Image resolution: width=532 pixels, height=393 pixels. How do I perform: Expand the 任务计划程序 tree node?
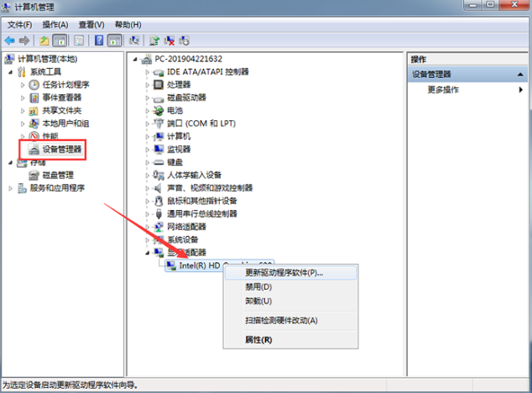(x=23, y=85)
